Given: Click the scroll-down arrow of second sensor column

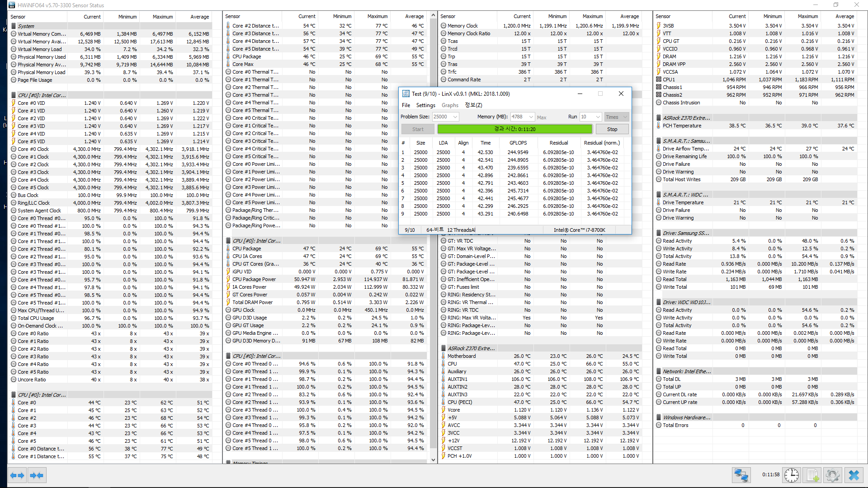Looking at the screenshot, I should click(433, 460).
